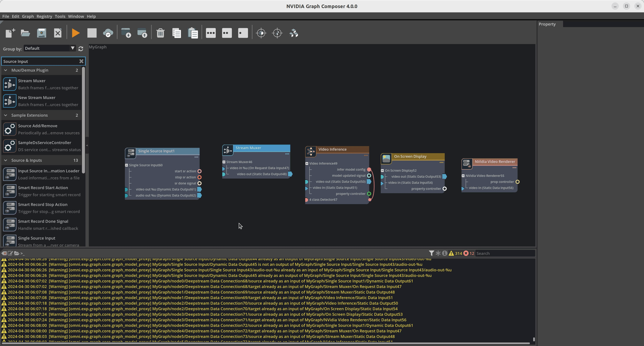Toggle the console info messages filter
Screen dimensions: 644x346
point(445,253)
